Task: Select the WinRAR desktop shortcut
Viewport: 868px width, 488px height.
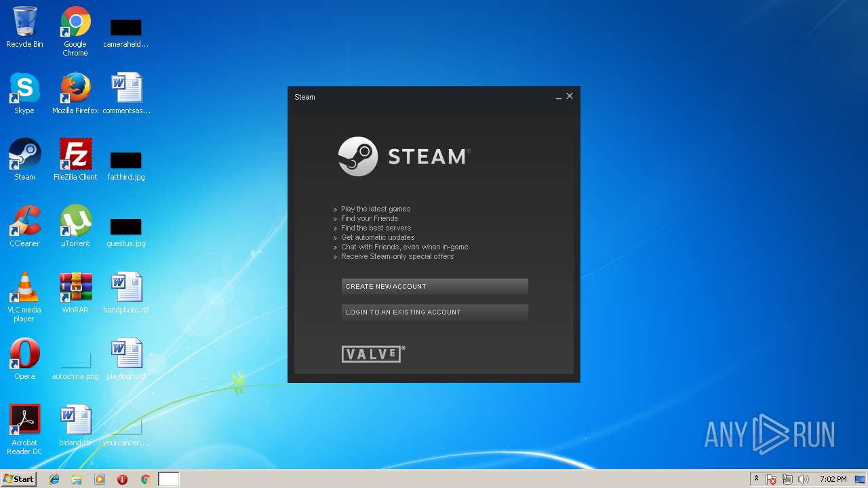Action: click(75, 293)
